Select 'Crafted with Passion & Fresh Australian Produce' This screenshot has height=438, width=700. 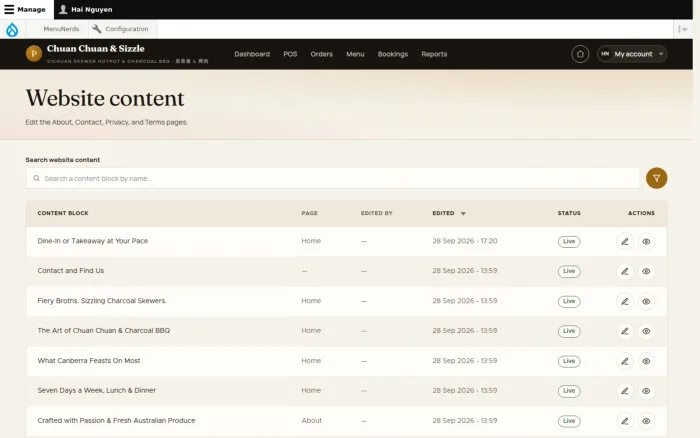click(116, 420)
